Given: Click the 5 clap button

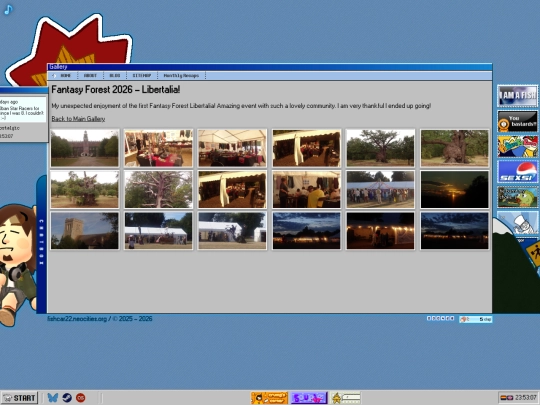Looking at the screenshot, I should [x=475, y=319].
